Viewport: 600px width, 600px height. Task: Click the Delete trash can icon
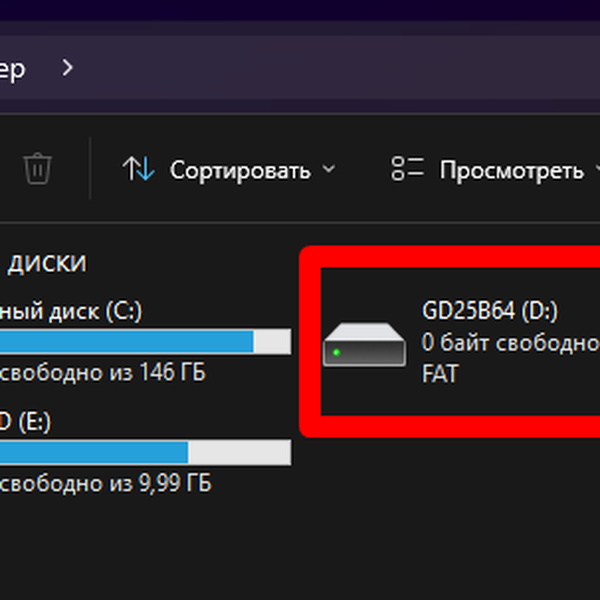coord(37,168)
